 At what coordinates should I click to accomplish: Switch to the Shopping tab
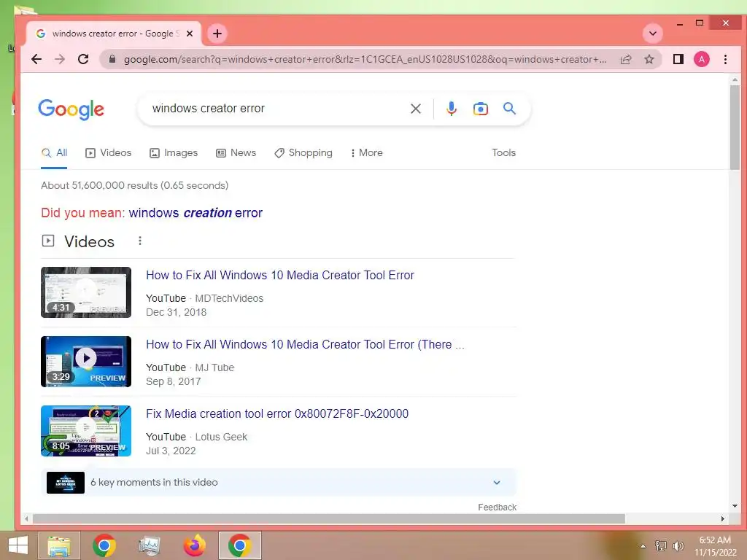point(303,153)
